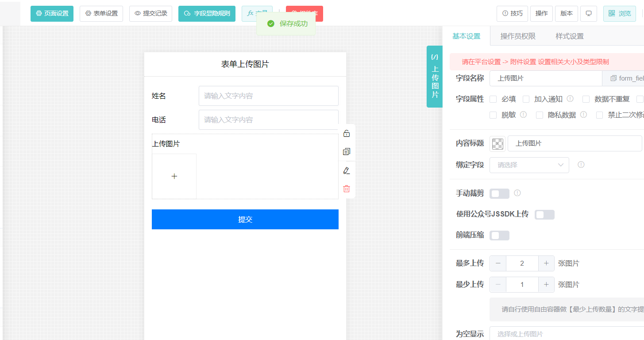644x340 pixels.
Task: Click the 最多上传 number field
Action: pyautogui.click(x=522, y=263)
